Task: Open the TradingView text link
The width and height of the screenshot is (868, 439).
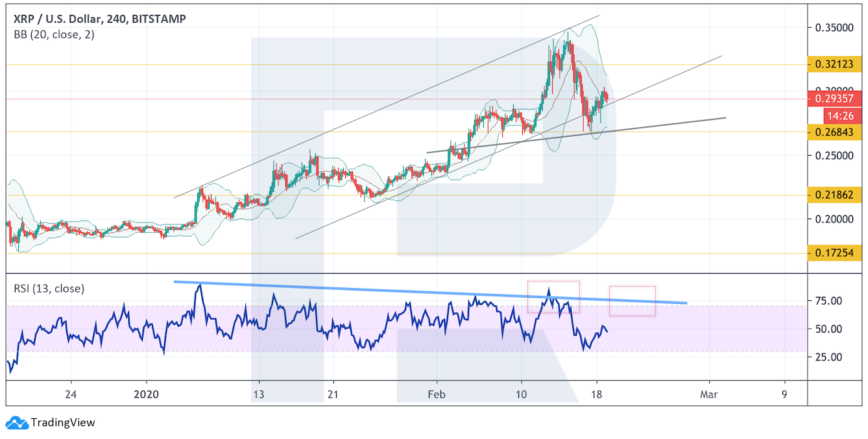Action: [63, 423]
